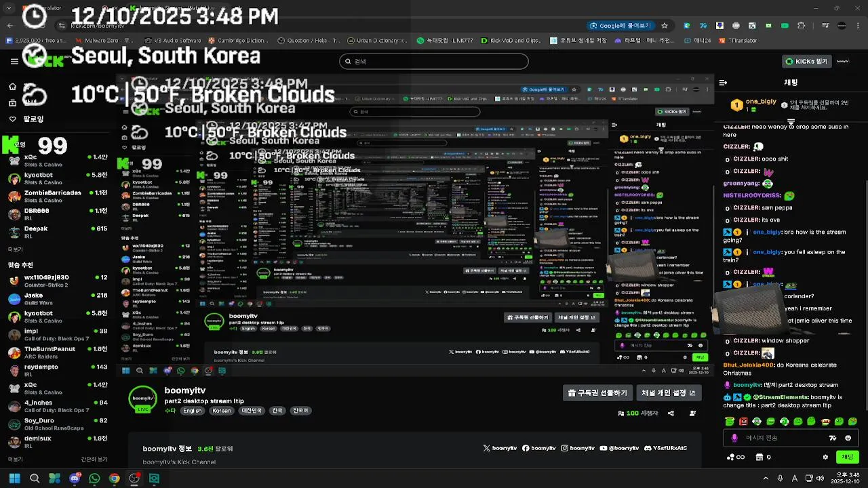Open WhatsApp from the taskbar
The width and height of the screenshot is (868, 488).
click(94, 479)
